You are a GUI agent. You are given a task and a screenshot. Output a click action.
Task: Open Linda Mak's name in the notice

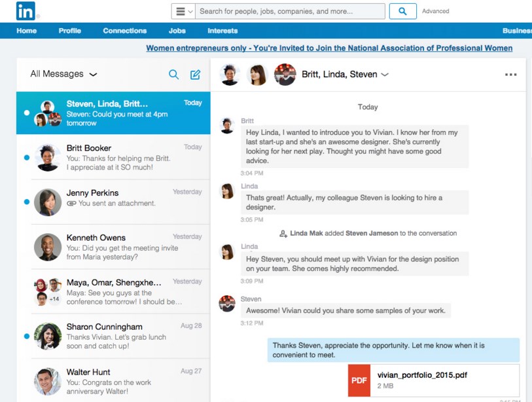[x=306, y=233]
